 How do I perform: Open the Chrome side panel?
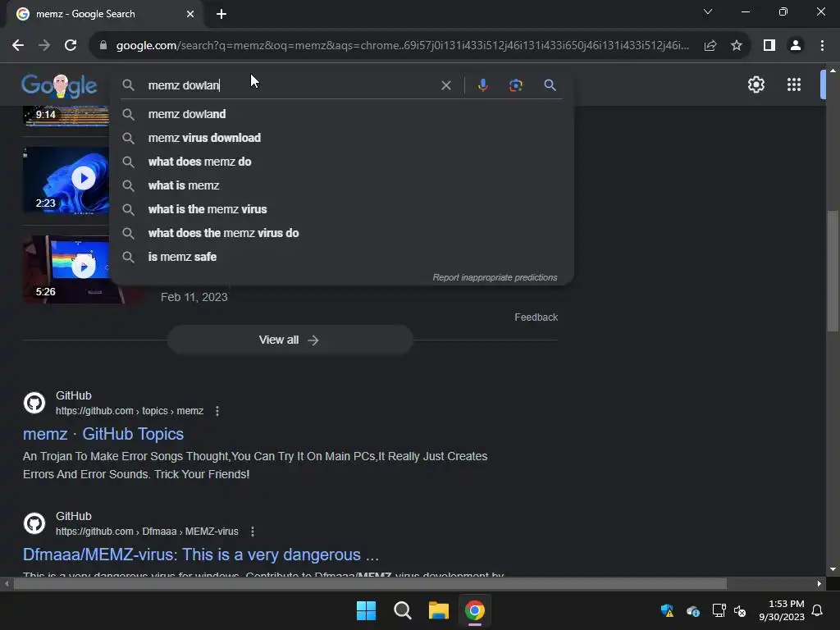pyautogui.click(x=769, y=46)
